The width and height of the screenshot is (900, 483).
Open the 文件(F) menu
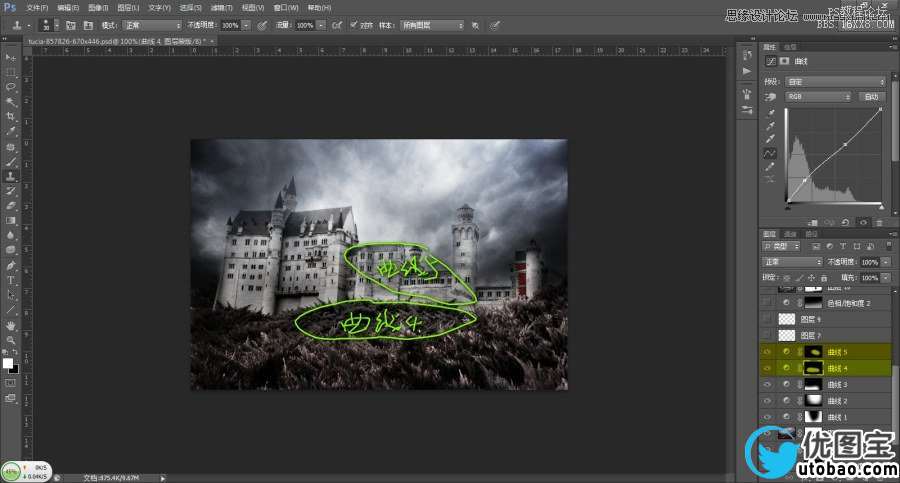point(37,7)
